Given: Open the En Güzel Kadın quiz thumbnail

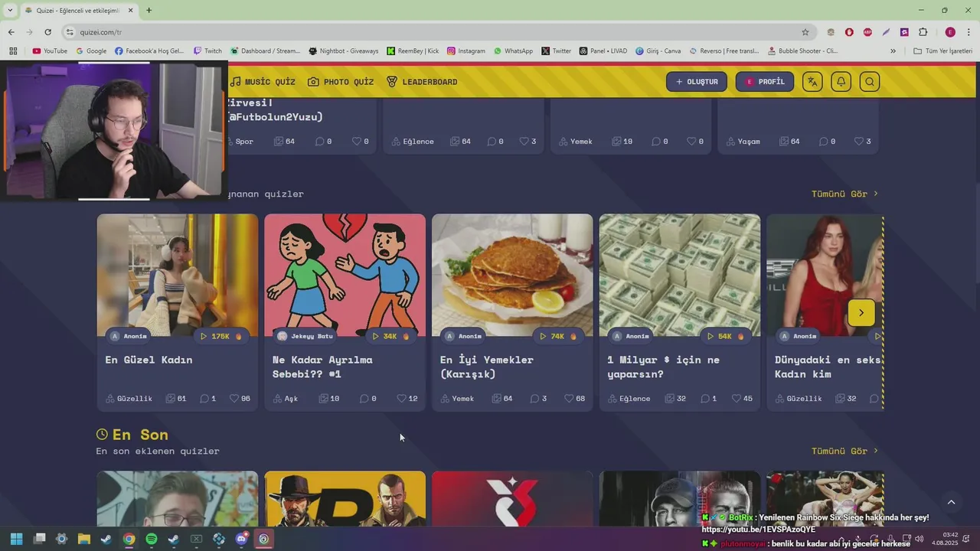Looking at the screenshot, I should coord(178,275).
